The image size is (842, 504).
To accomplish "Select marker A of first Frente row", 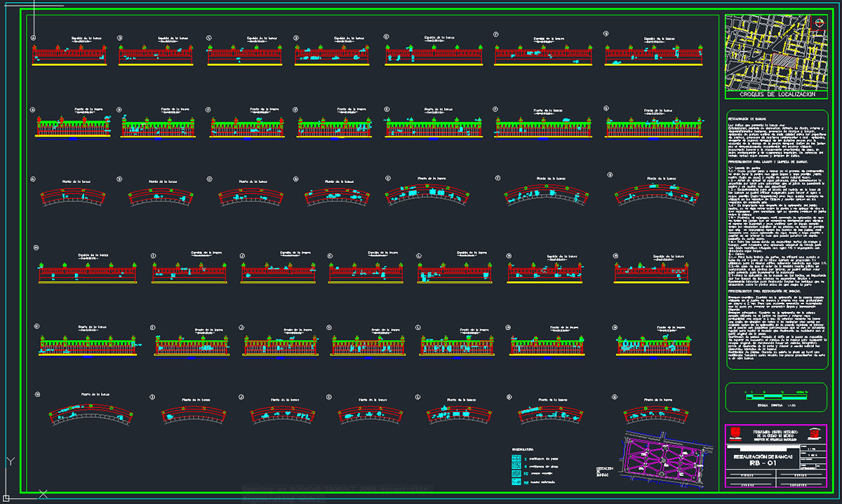I will [33, 110].
